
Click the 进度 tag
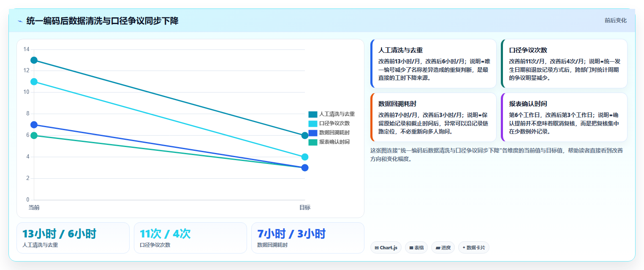[x=443, y=248]
